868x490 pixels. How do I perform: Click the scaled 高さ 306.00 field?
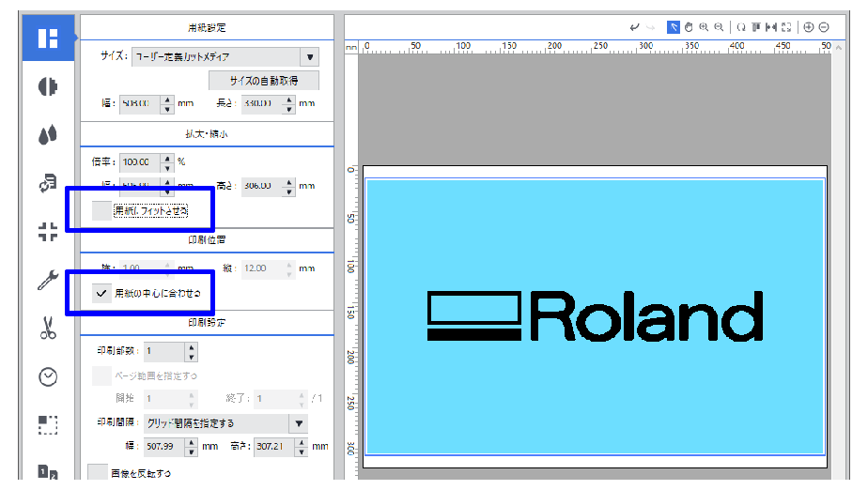[262, 187]
